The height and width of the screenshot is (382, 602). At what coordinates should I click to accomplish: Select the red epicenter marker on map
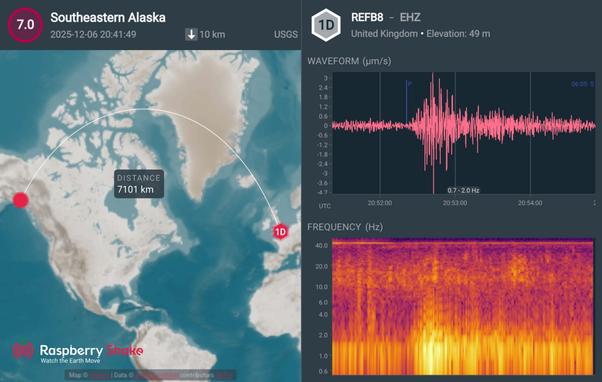click(20, 200)
